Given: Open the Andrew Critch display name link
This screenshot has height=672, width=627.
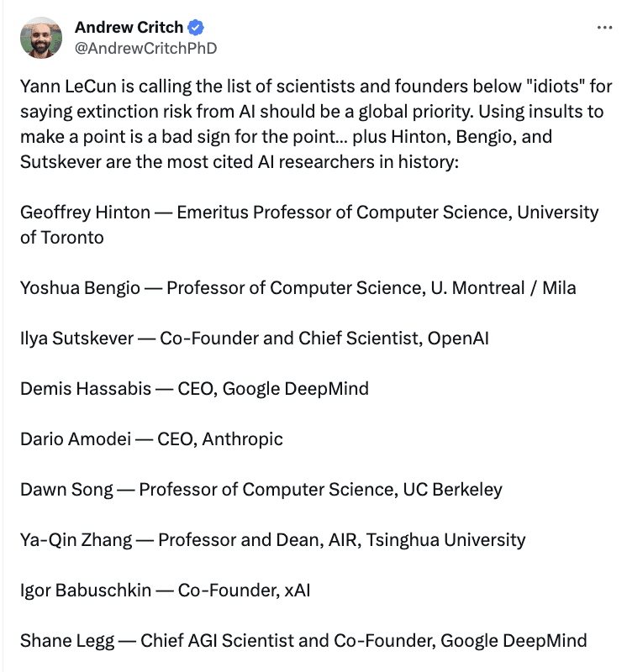Looking at the screenshot, I should click(129, 28).
